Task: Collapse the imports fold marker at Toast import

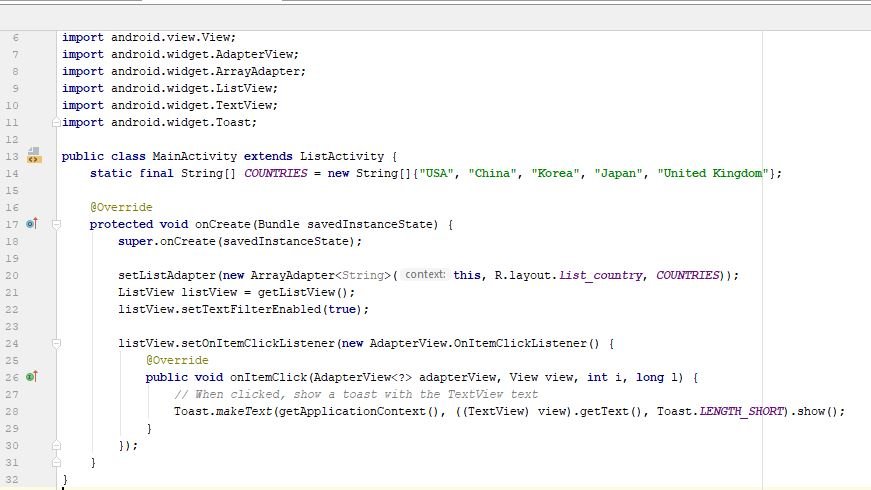Action: (56, 122)
